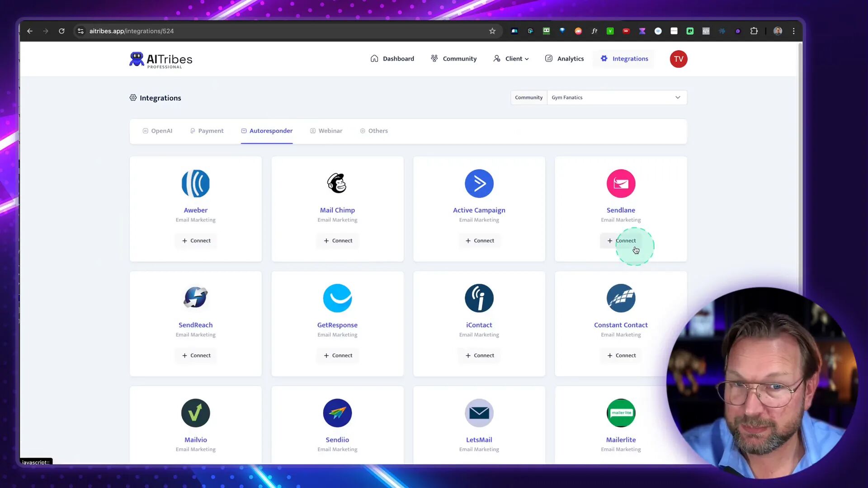Click the LetsMail envelope logo
Image resolution: width=868 pixels, height=488 pixels.
click(x=479, y=413)
